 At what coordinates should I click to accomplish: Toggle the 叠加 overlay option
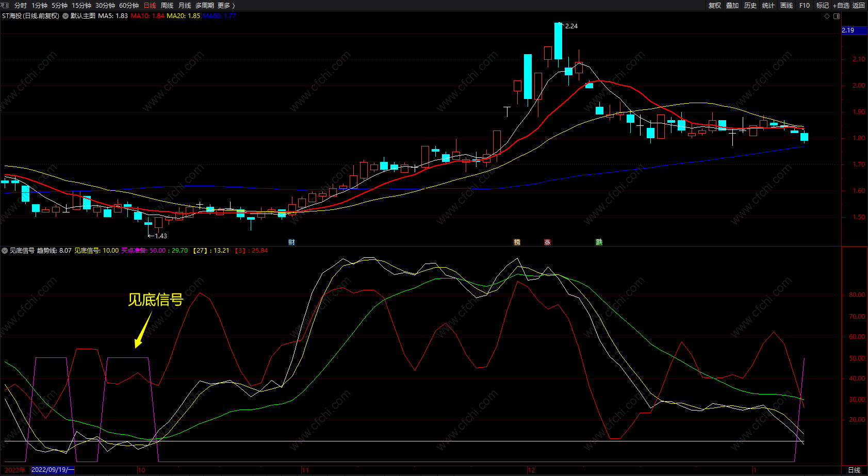point(732,5)
